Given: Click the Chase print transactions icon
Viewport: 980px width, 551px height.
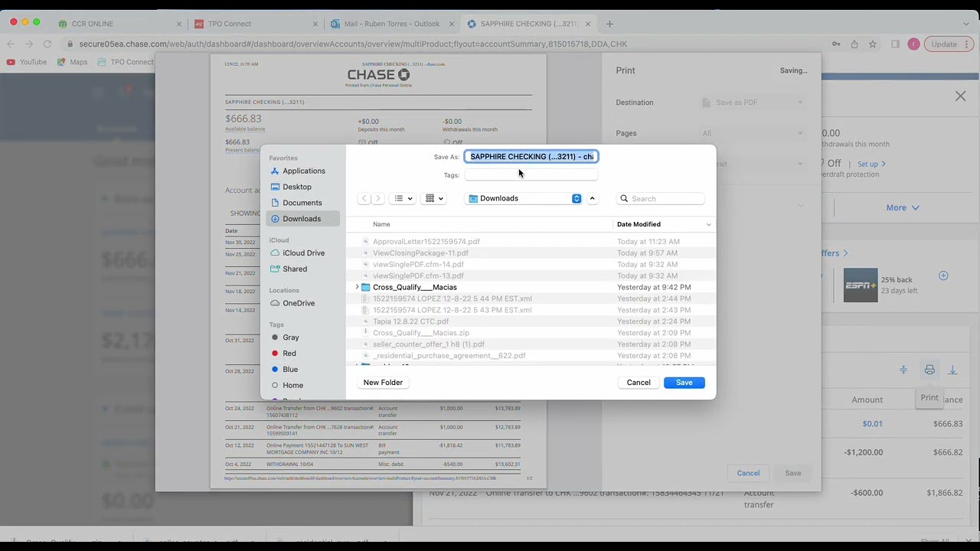Looking at the screenshot, I should tap(929, 370).
